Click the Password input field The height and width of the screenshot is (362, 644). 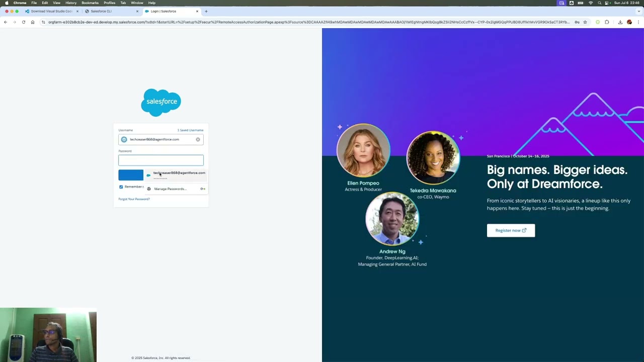click(x=161, y=160)
